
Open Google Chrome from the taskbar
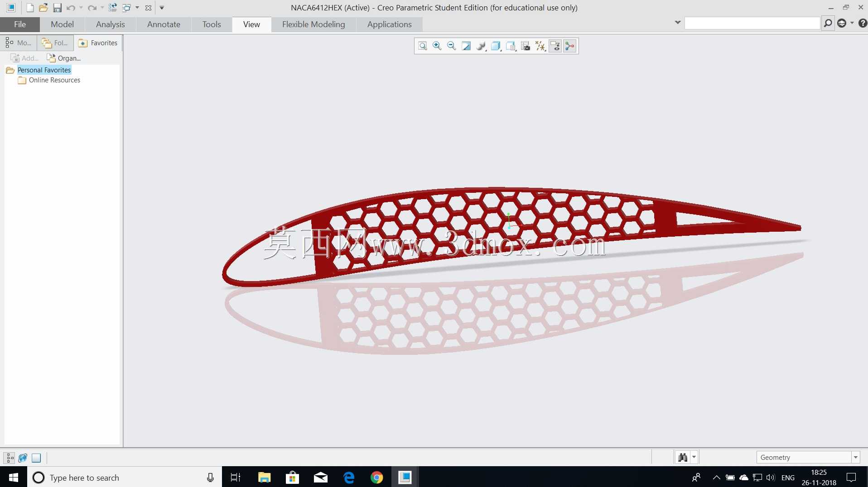click(x=377, y=477)
